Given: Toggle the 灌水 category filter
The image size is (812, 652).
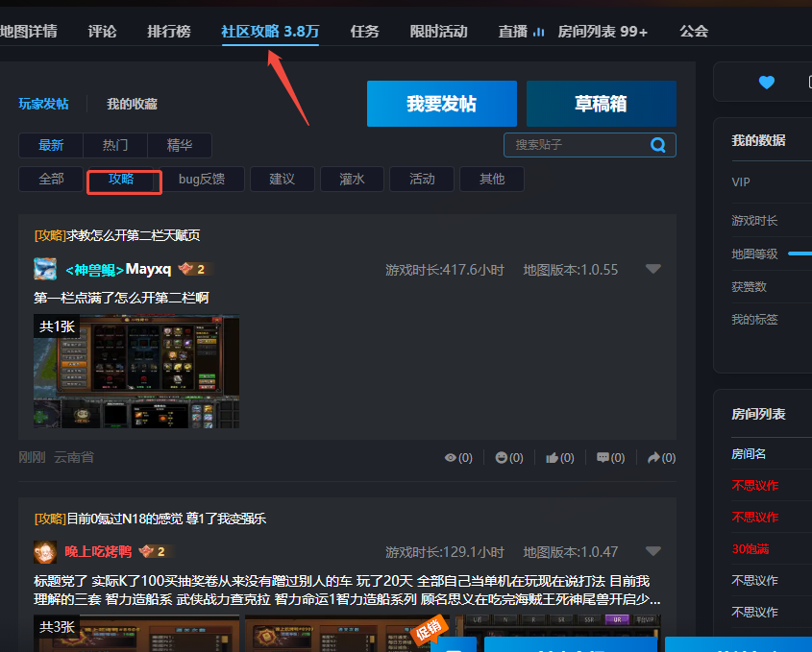Looking at the screenshot, I should click(352, 179).
